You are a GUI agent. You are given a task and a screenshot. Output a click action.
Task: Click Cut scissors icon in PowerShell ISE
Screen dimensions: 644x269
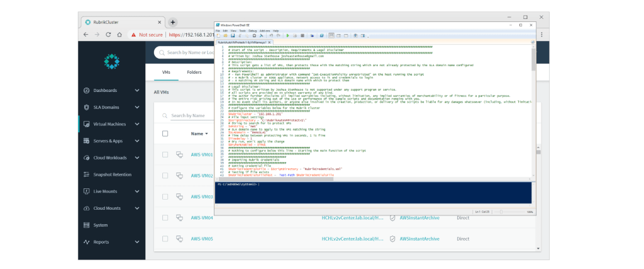(x=240, y=36)
